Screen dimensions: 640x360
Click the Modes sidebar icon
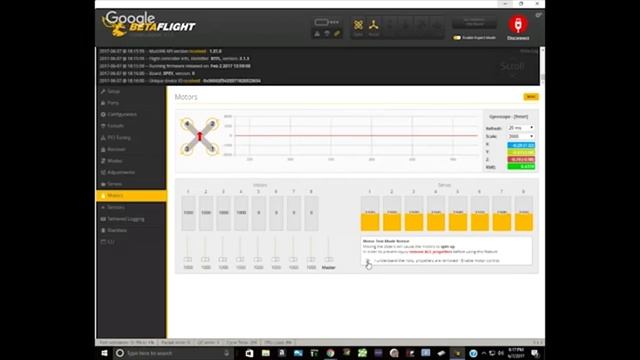103,161
